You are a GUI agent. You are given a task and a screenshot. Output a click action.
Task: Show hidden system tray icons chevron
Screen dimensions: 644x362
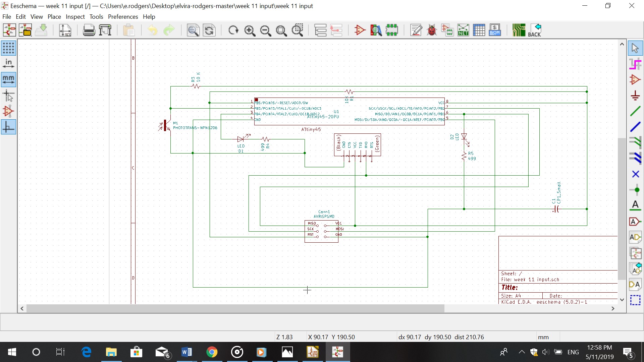click(x=521, y=352)
